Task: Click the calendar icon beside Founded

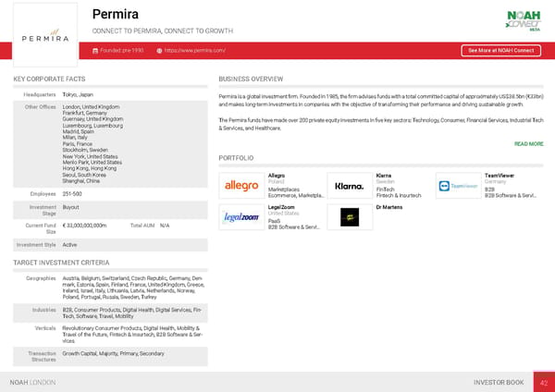Action: (x=94, y=51)
